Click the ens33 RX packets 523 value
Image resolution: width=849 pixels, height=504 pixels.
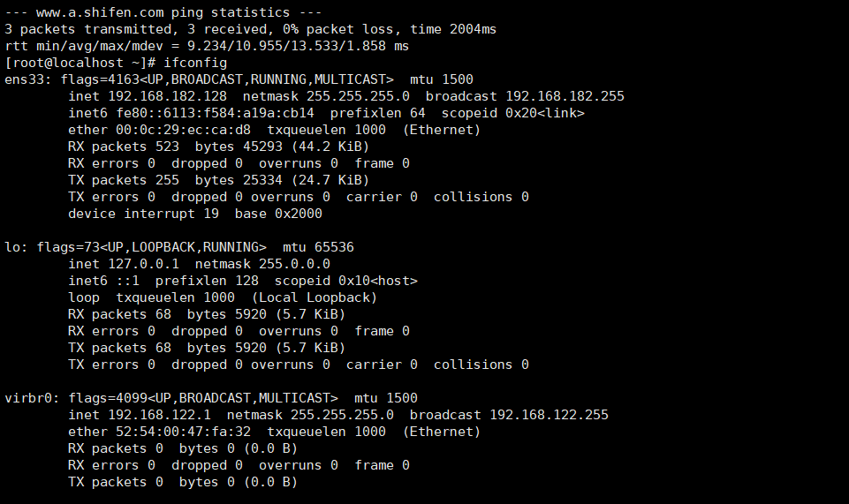pyautogui.click(x=124, y=147)
